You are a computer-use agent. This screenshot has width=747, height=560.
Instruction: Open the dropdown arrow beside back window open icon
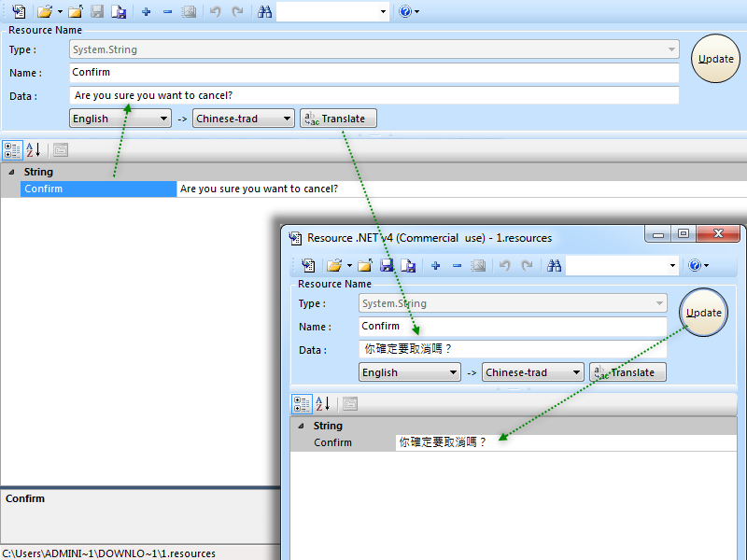[60, 11]
